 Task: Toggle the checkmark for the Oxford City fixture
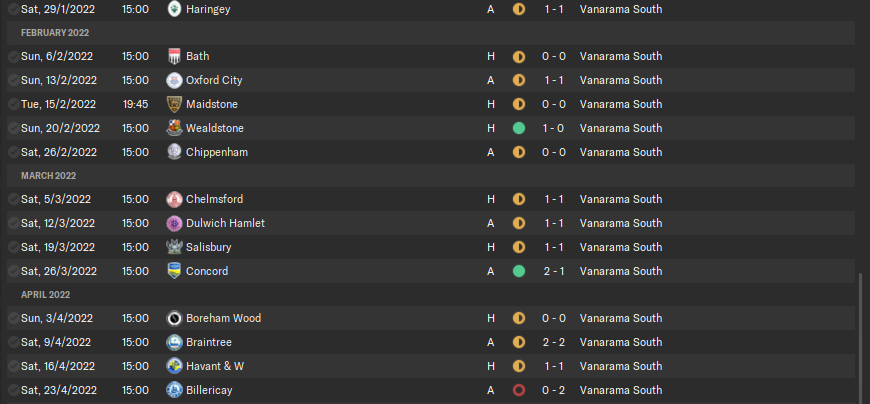13,80
